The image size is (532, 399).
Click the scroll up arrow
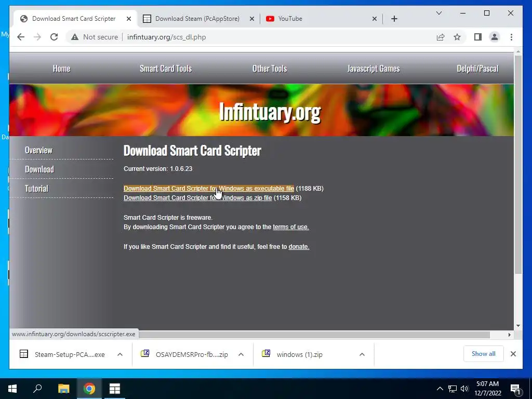coord(518,52)
